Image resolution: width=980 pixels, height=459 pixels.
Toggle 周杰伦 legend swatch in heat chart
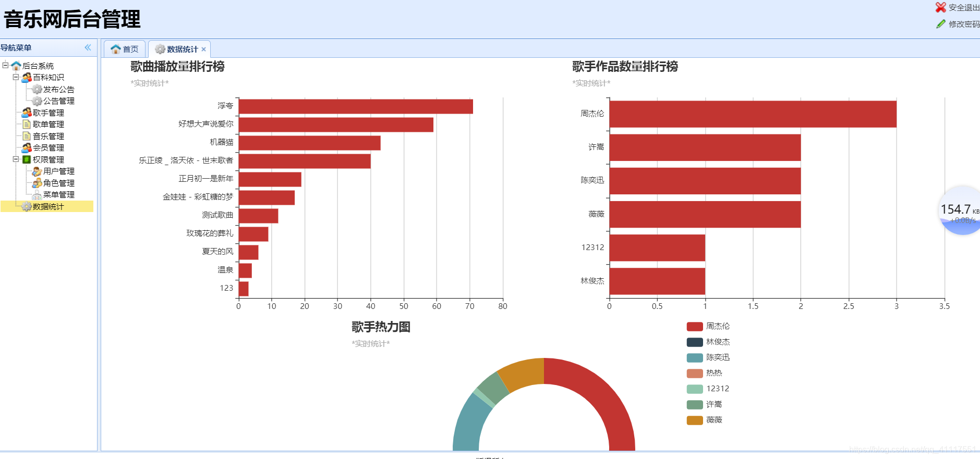(x=695, y=326)
